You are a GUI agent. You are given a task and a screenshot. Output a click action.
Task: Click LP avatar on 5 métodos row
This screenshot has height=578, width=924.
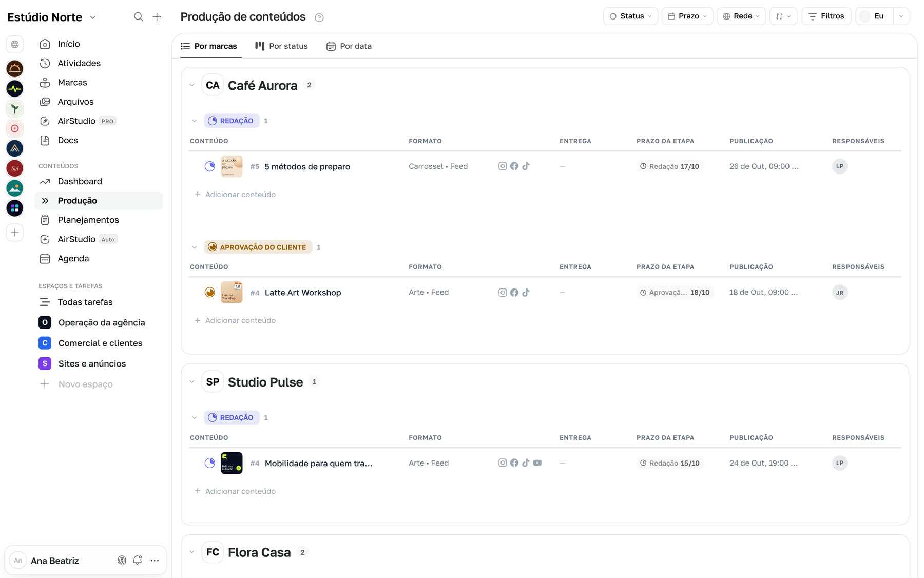tap(839, 166)
